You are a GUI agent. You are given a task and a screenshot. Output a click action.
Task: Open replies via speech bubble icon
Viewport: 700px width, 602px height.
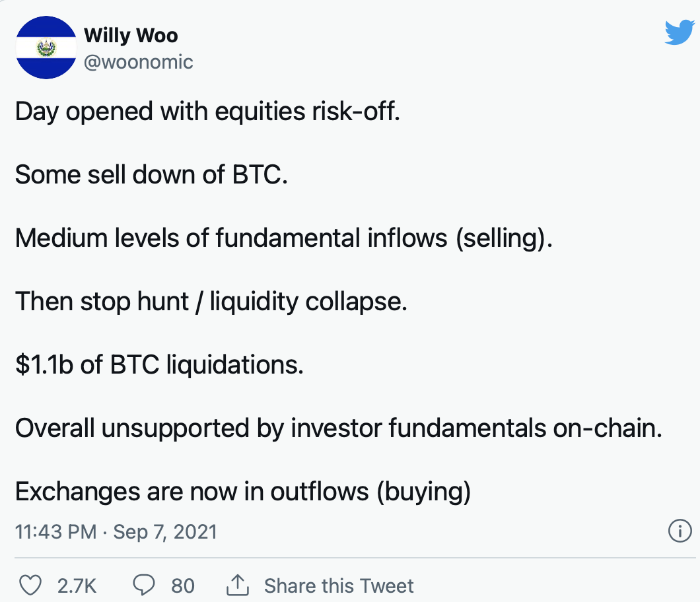[144, 585]
